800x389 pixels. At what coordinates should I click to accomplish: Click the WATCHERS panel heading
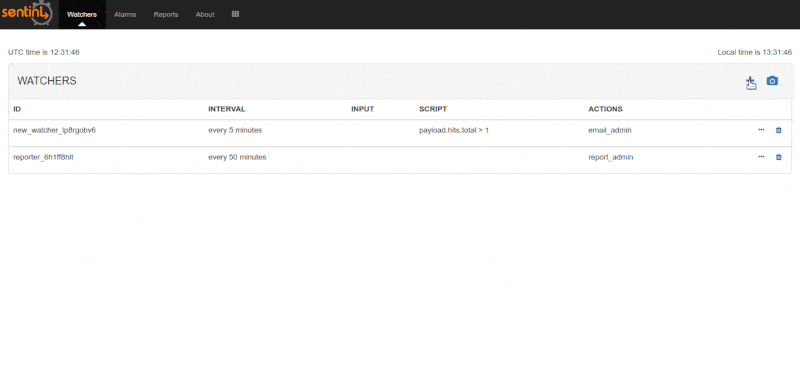click(x=47, y=81)
